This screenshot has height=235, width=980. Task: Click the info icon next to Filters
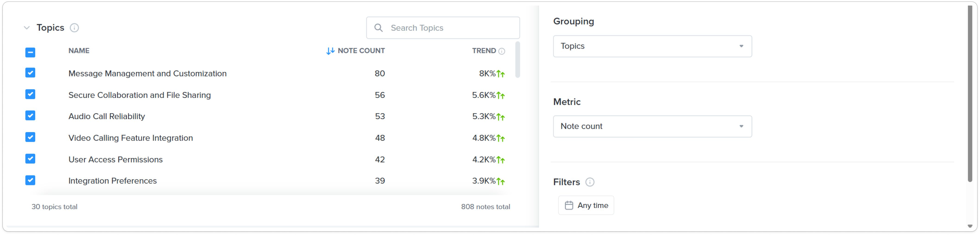tap(590, 182)
